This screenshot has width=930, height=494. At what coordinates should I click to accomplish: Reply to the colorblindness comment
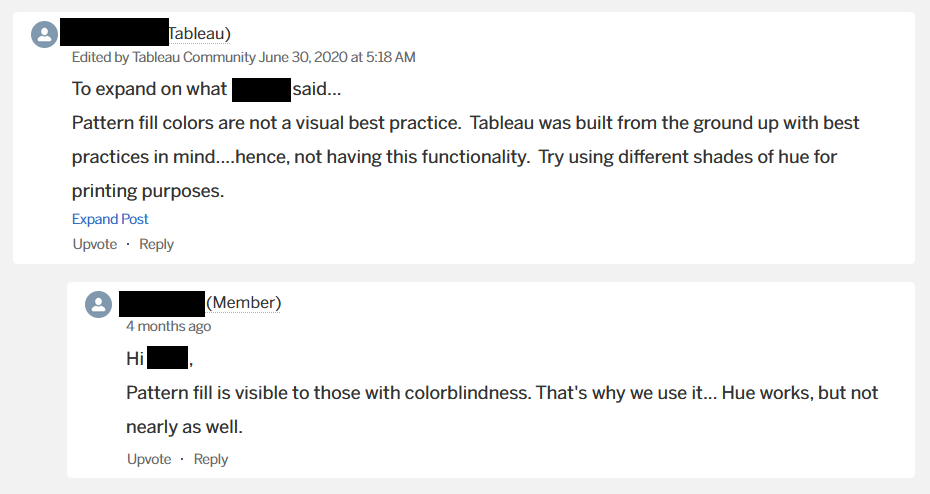[211, 459]
